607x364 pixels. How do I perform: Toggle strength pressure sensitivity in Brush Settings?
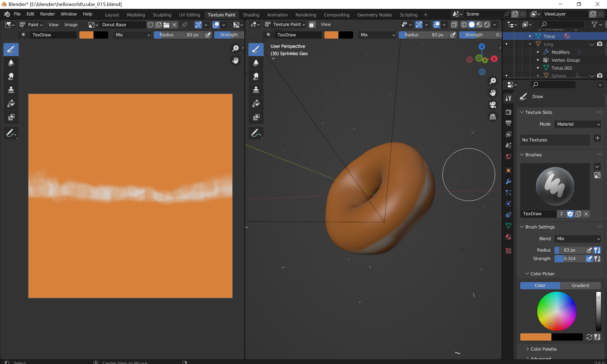tap(589, 259)
